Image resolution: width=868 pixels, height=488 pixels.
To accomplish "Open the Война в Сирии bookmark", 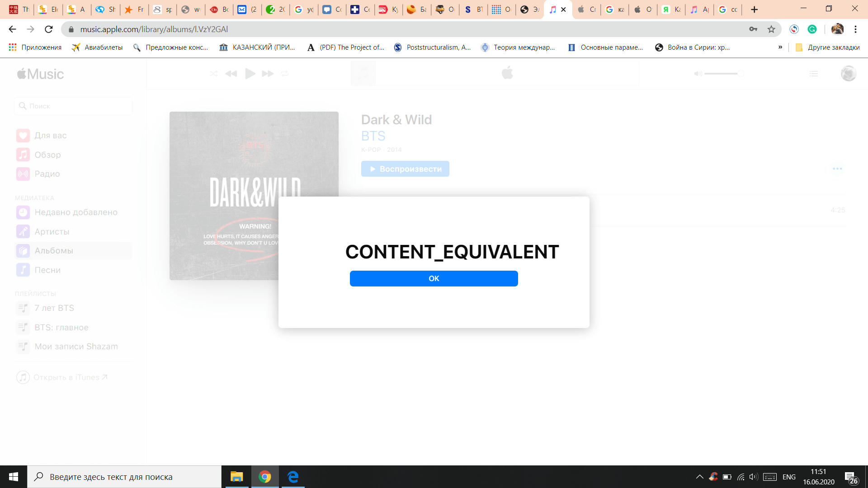I will [692, 47].
